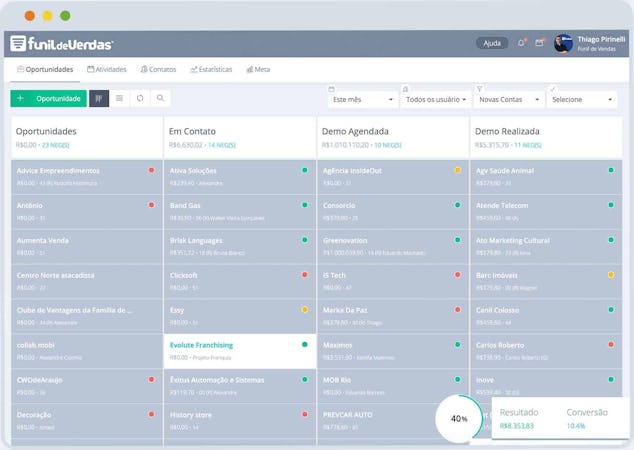Click green status dot on Evolute Franchising

(305, 344)
